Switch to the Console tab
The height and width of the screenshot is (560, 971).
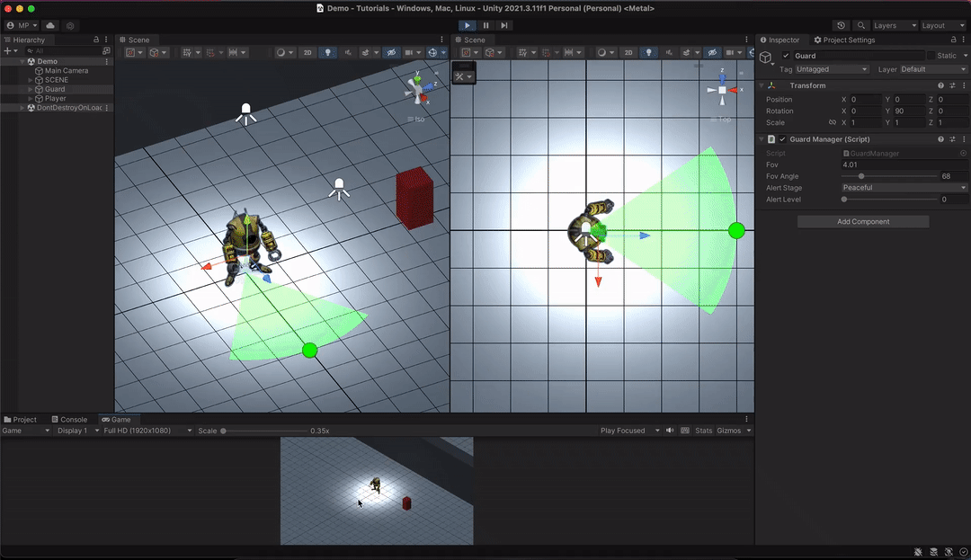tap(70, 419)
